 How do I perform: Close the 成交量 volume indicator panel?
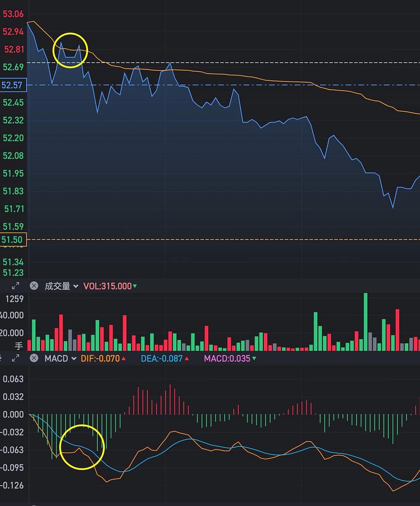[x=34, y=286]
